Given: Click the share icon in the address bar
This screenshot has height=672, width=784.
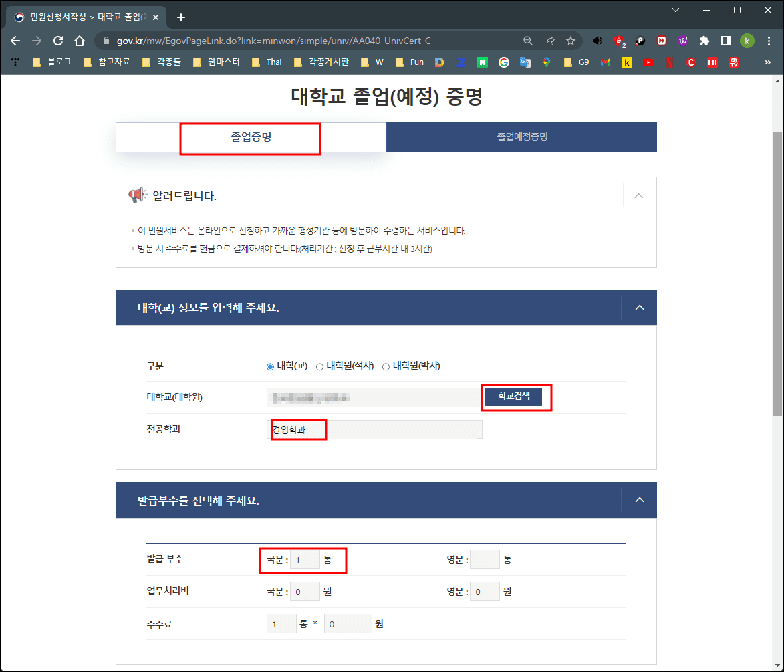Looking at the screenshot, I should coord(549,41).
